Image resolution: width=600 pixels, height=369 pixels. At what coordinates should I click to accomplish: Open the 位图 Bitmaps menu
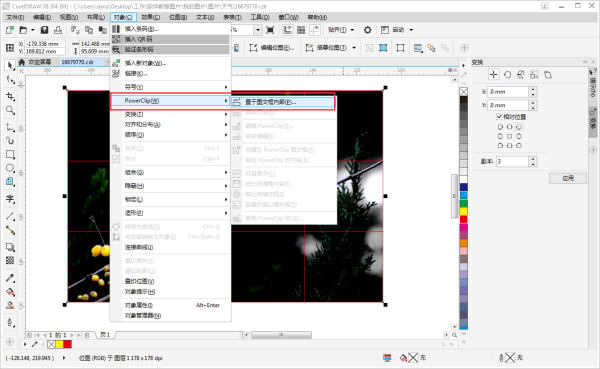coord(178,17)
